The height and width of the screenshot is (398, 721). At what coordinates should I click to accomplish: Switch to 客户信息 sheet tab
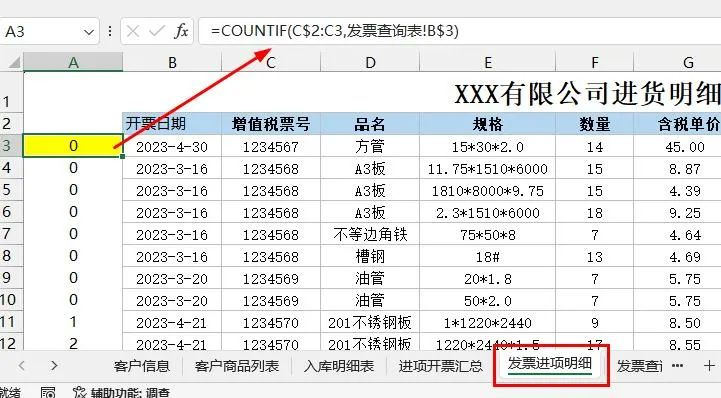coord(142,366)
